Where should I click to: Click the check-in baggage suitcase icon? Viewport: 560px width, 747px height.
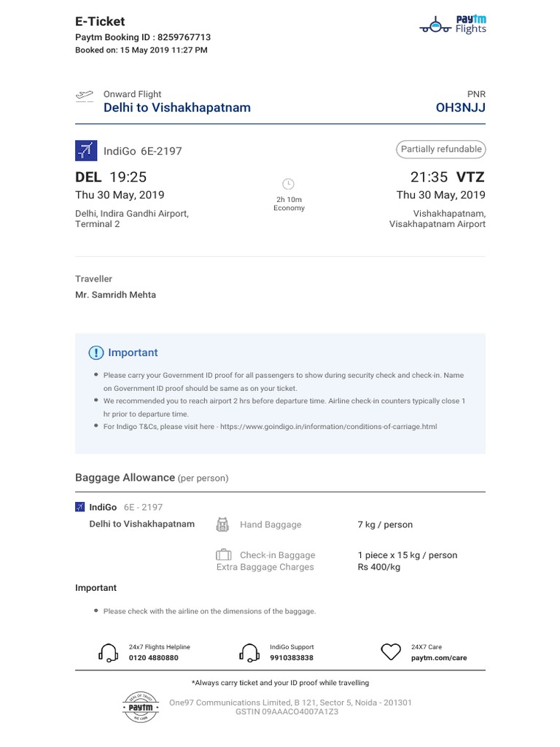pyautogui.click(x=223, y=555)
